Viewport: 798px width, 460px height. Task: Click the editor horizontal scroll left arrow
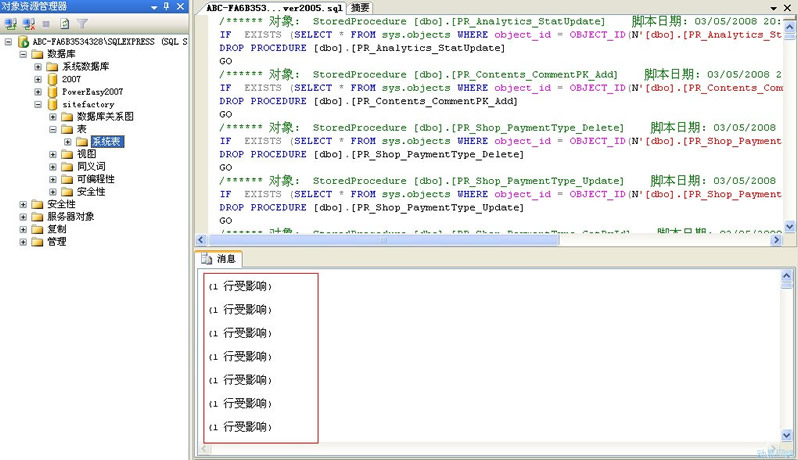pos(201,240)
